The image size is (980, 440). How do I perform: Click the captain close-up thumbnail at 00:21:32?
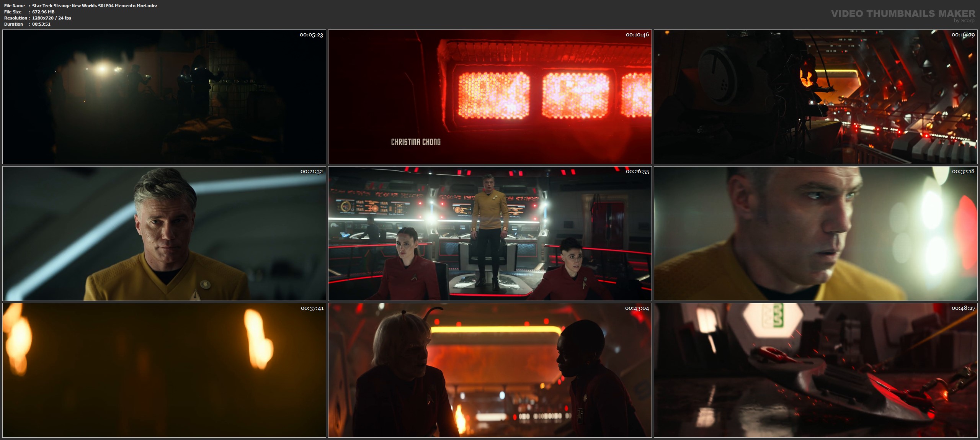[164, 233]
